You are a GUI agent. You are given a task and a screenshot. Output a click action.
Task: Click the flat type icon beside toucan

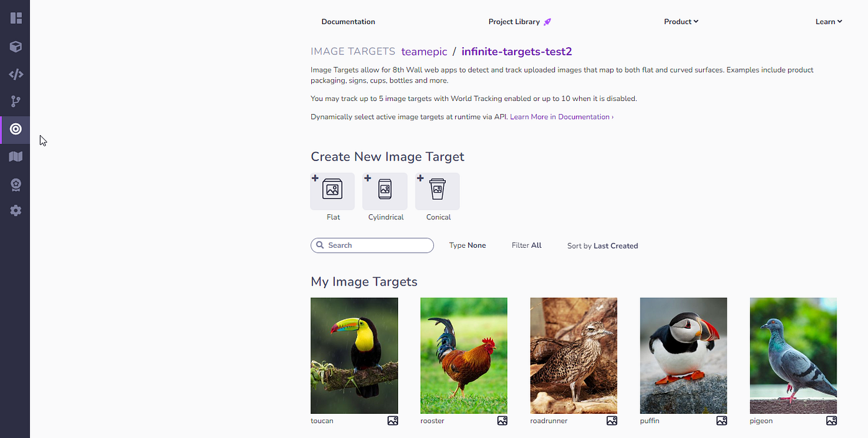point(392,421)
